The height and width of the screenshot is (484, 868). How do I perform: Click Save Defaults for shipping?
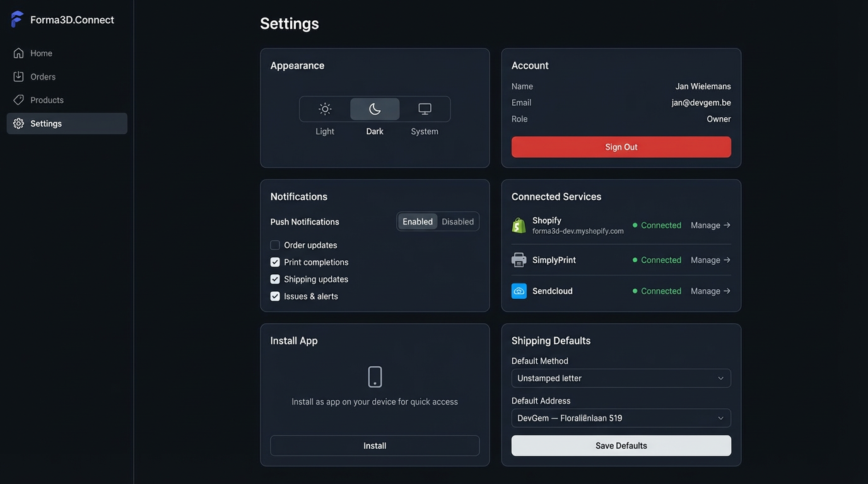621,446
